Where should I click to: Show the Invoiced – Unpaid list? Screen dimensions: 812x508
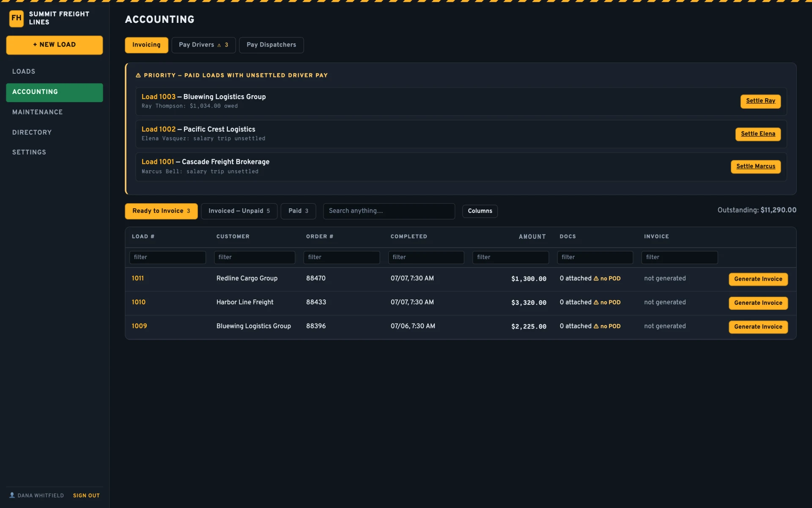(239, 211)
